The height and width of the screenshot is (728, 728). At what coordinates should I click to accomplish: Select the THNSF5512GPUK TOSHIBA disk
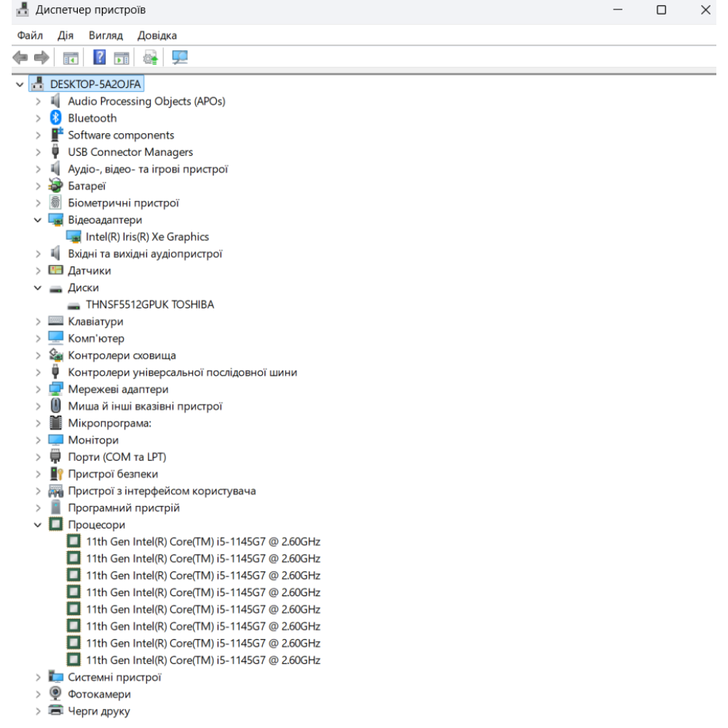point(149,304)
